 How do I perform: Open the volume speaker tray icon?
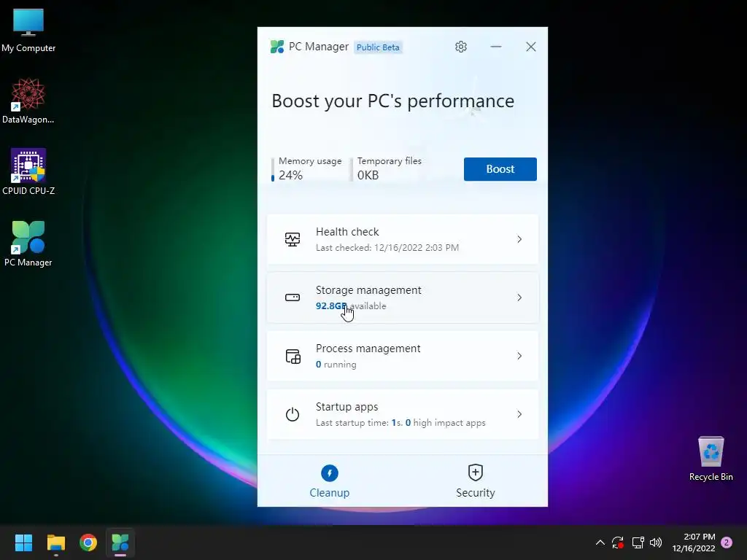point(656,542)
